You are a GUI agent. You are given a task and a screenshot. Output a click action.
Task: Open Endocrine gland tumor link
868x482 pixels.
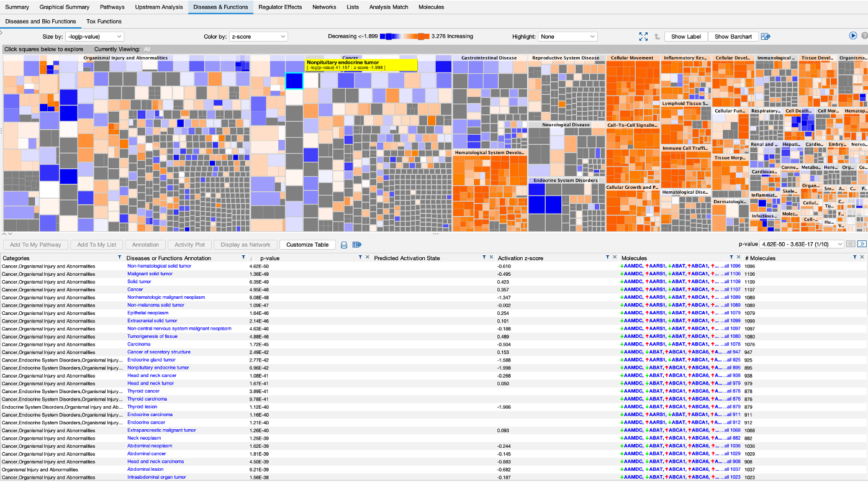coord(151,360)
